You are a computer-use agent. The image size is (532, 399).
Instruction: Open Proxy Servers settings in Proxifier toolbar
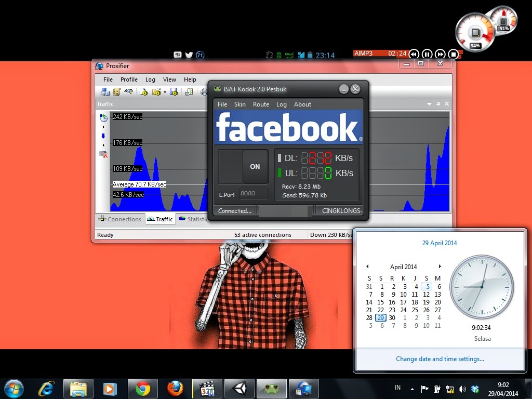tap(105, 91)
